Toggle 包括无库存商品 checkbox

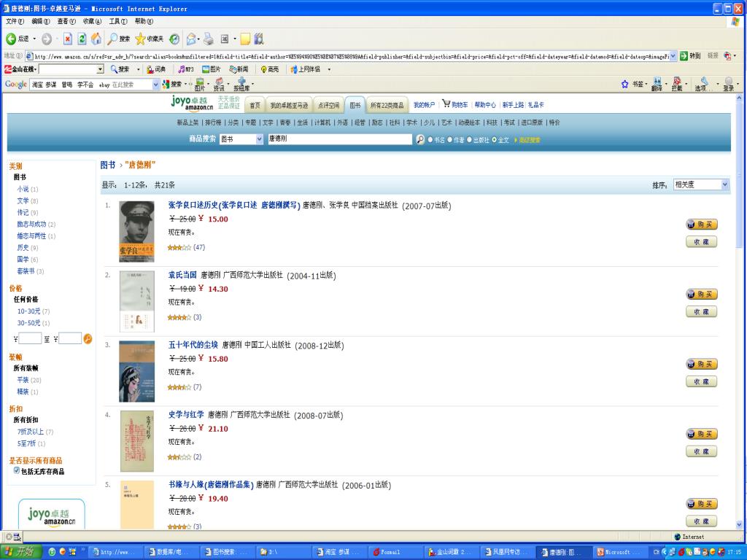(17, 470)
